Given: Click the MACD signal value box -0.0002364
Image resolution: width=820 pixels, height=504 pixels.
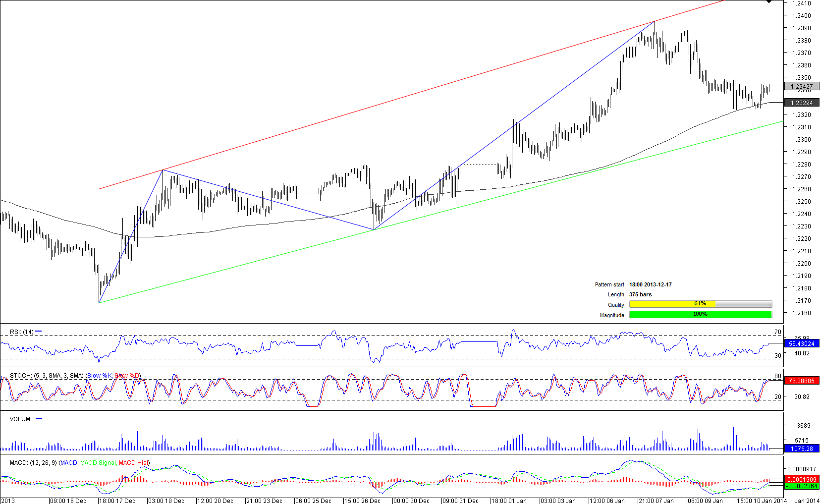Looking at the screenshot, I should (x=802, y=486).
